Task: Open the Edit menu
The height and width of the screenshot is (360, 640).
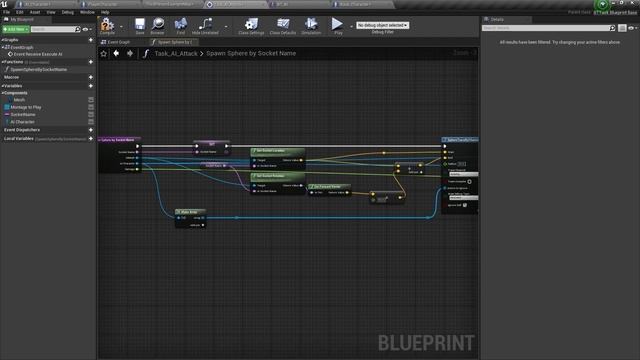Action: click(20, 12)
